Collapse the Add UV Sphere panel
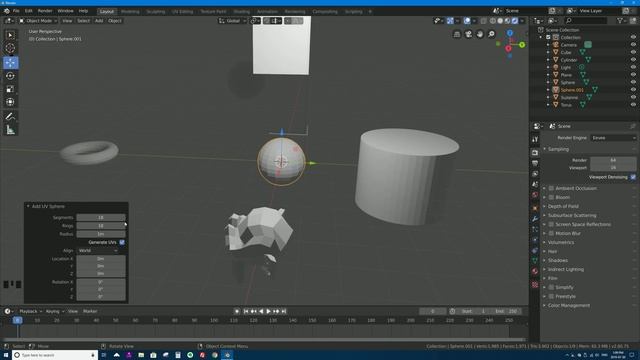 click(x=48, y=206)
